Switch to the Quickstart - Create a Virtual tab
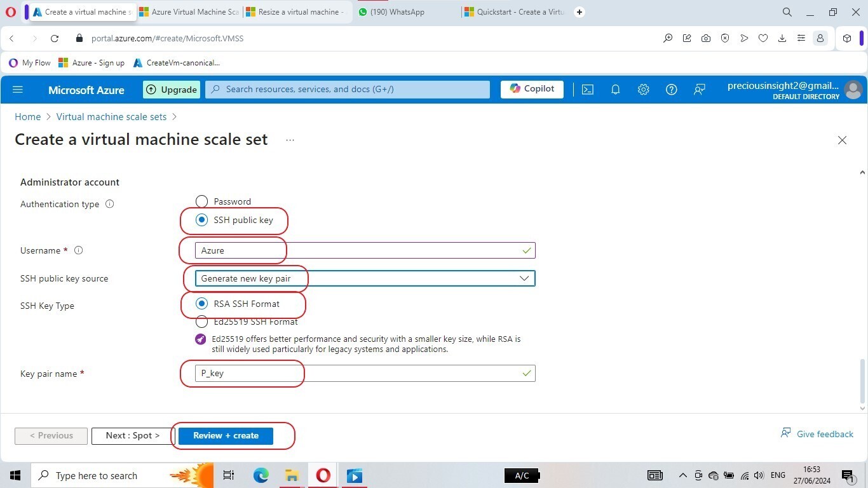 pyautogui.click(x=514, y=12)
